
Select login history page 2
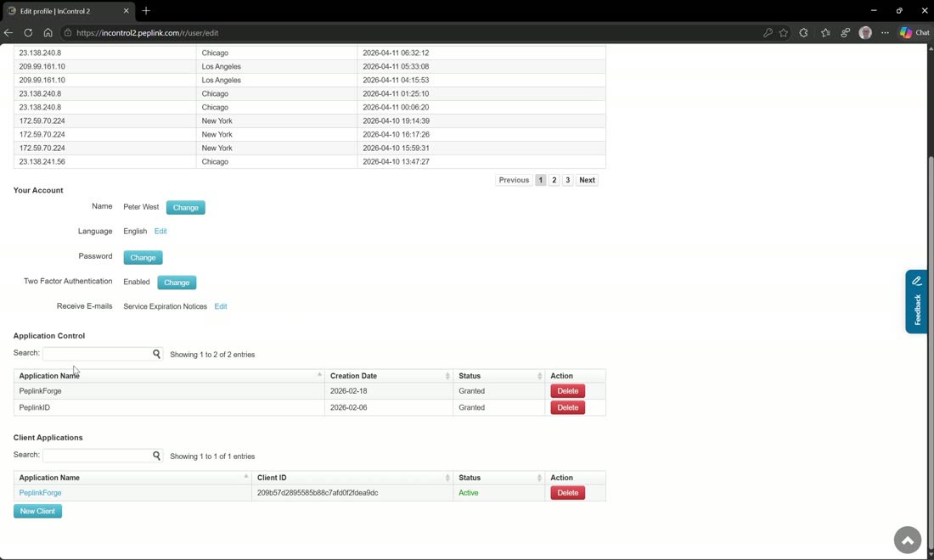(x=554, y=180)
